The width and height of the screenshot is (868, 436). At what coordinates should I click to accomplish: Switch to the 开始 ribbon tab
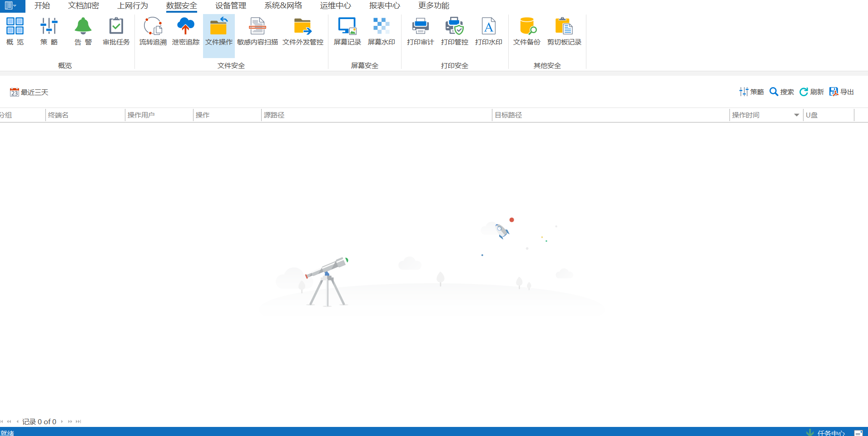(x=42, y=6)
